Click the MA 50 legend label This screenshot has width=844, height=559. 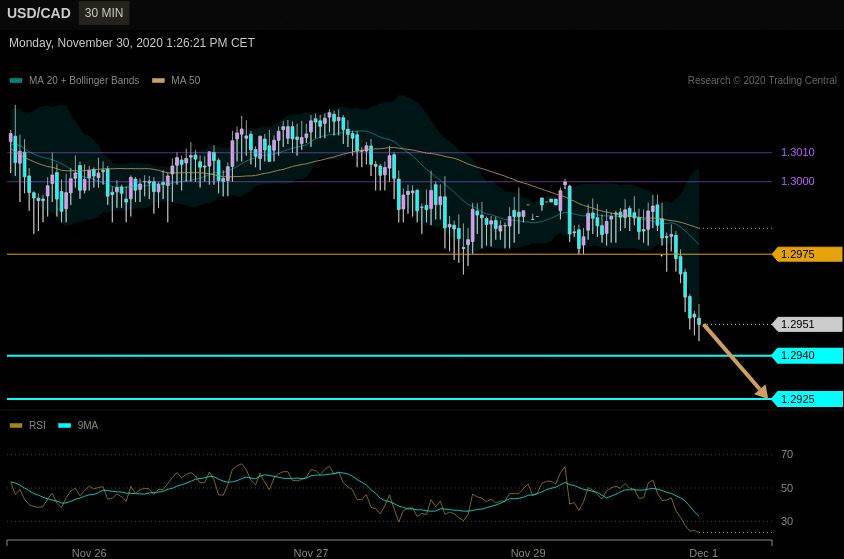(x=186, y=81)
